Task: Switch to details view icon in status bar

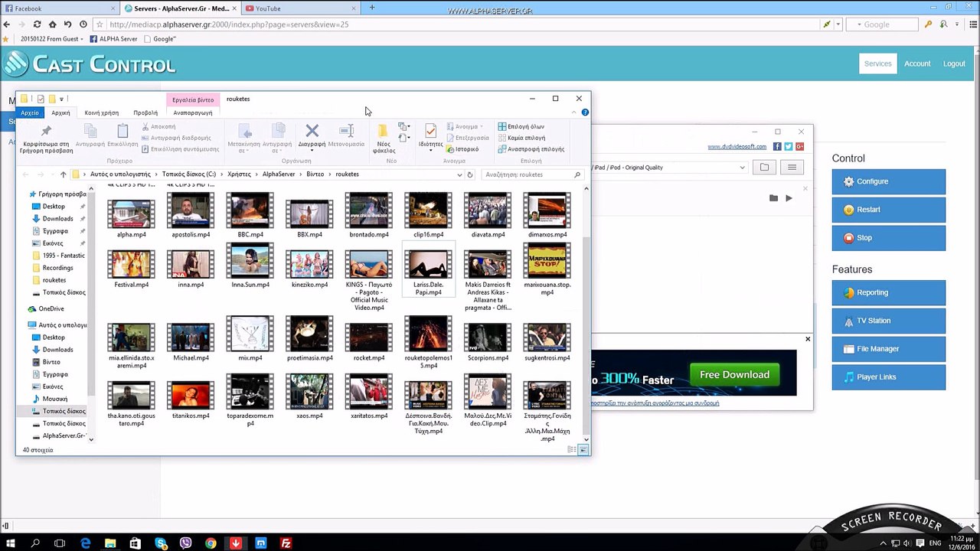Action: [x=572, y=450]
